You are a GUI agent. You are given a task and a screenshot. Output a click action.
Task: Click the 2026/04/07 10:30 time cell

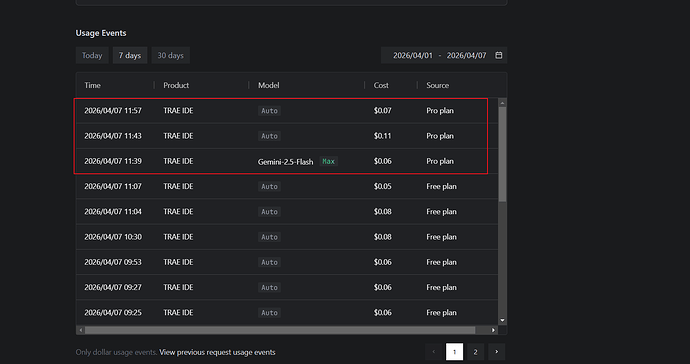(113, 237)
